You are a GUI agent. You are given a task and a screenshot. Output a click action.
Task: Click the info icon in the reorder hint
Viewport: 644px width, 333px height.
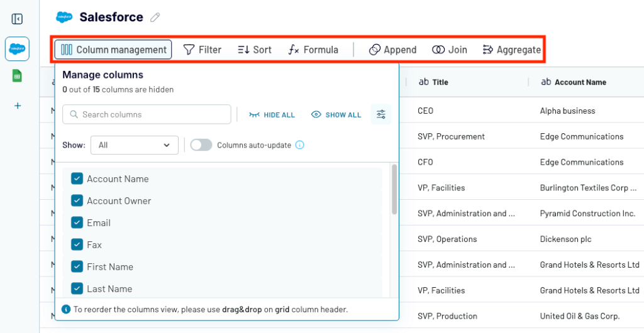65,309
